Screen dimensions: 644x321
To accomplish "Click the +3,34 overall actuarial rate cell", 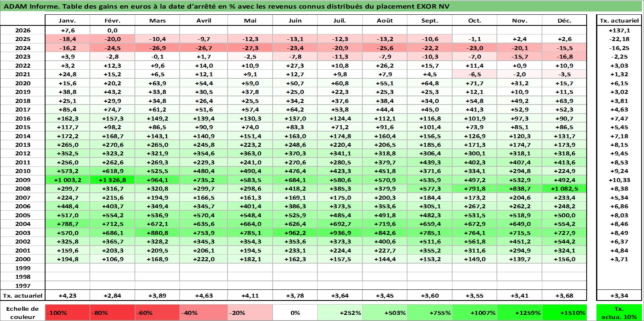I will 619,296.
